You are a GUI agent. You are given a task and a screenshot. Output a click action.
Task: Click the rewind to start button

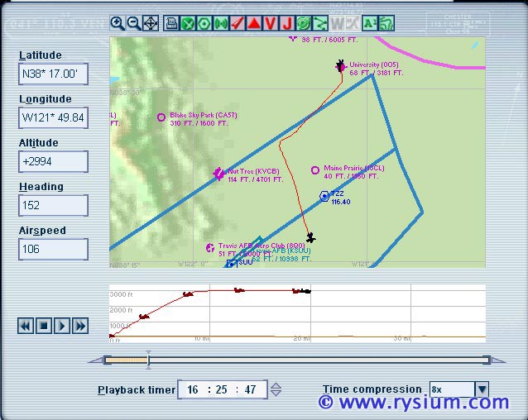click(x=25, y=326)
